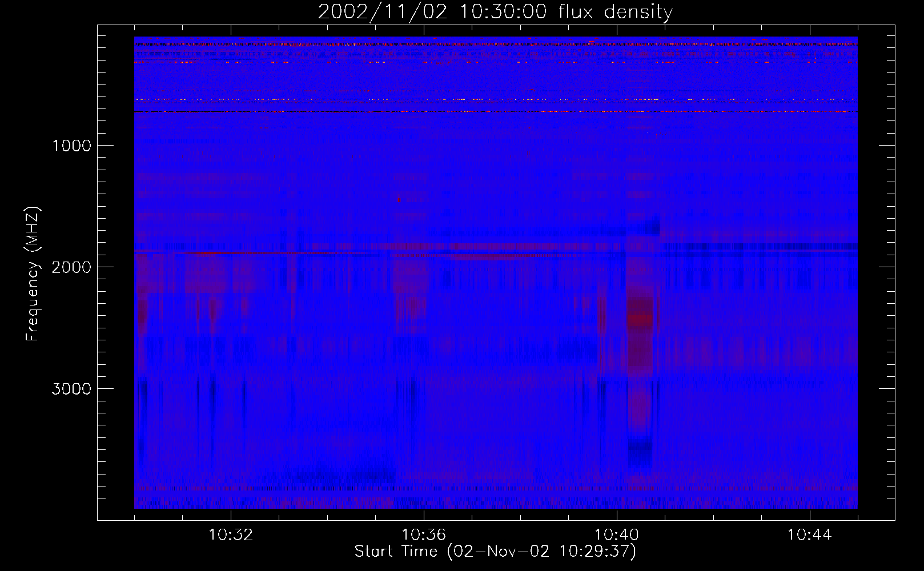The width and height of the screenshot is (924, 571).
Task: Click the 10:32 time tick label
Action: [x=231, y=535]
